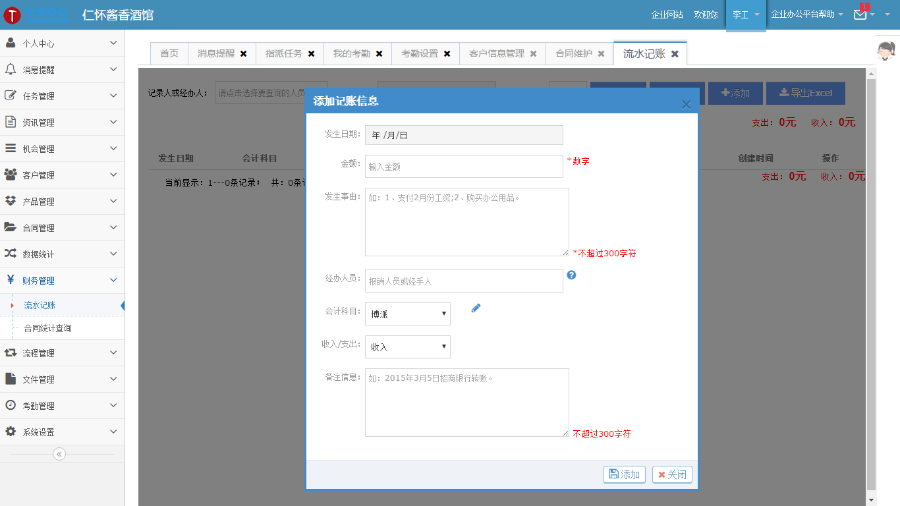Click the 个人中心 user icon in sidebar

pyautogui.click(x=10, y=43)
